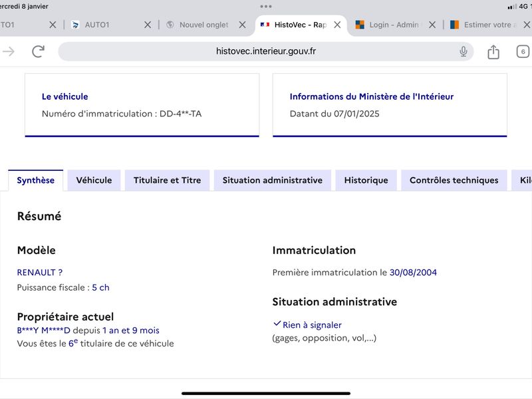Click Informations du Ministère de l'Intérieur heading
Viewport: 532px width, 399px height.
click(x=372, y=96)
